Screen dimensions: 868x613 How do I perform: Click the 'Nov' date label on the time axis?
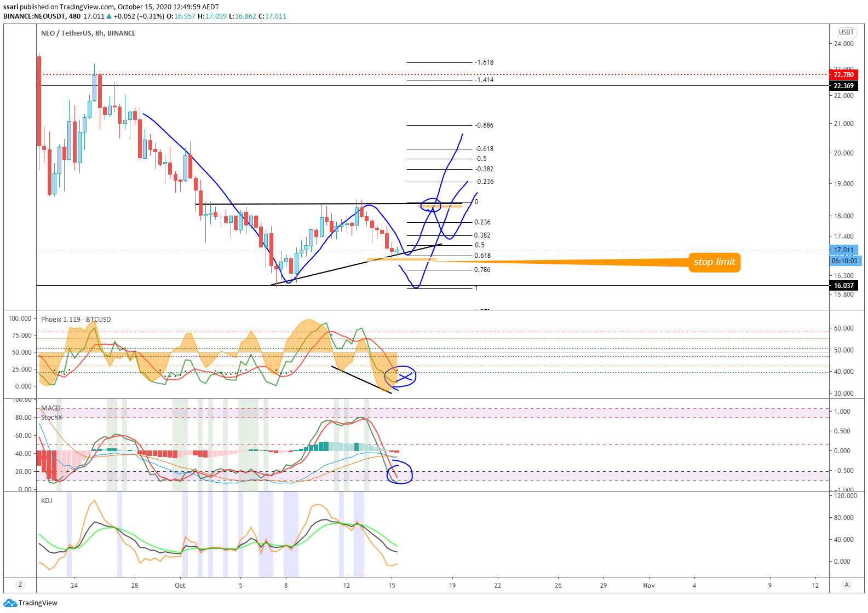tap(648, 585)
